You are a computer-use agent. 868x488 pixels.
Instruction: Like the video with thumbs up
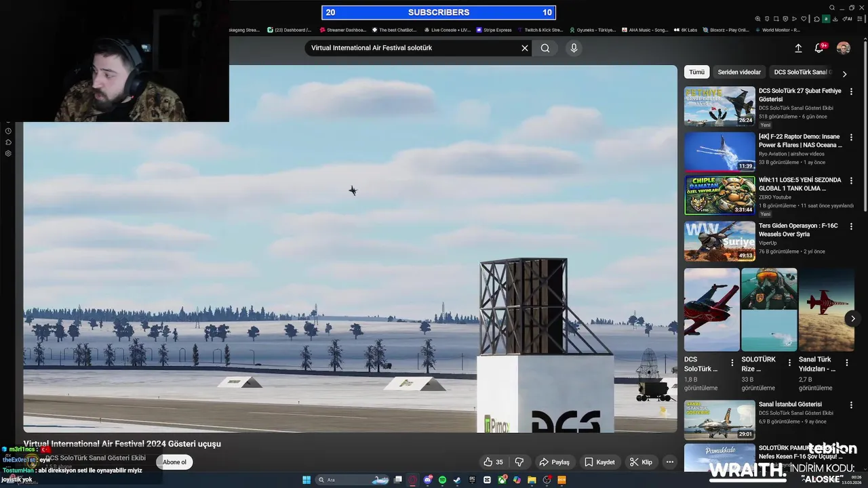(493, 462)
